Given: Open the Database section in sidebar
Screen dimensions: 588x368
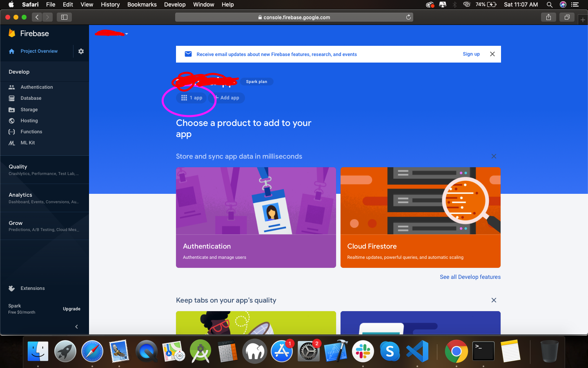Looking at the screenshot, I should [32, 98].
